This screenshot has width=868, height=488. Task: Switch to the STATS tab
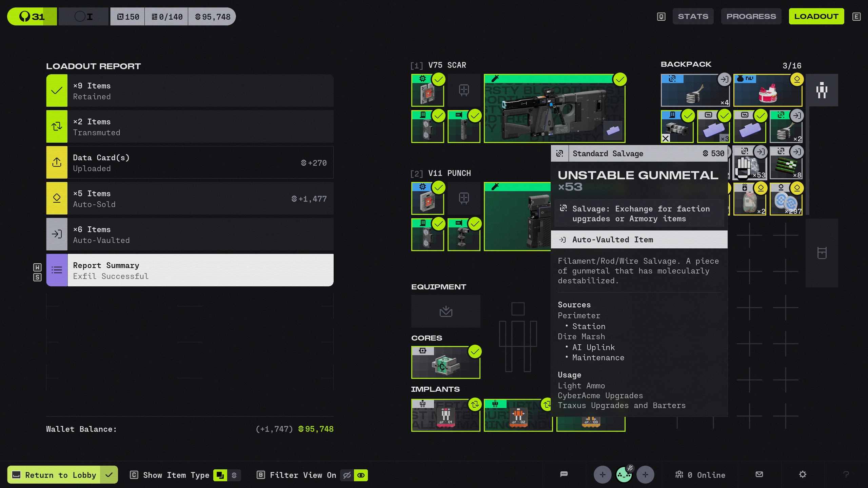pyautogui.click(x=693, y=16)
